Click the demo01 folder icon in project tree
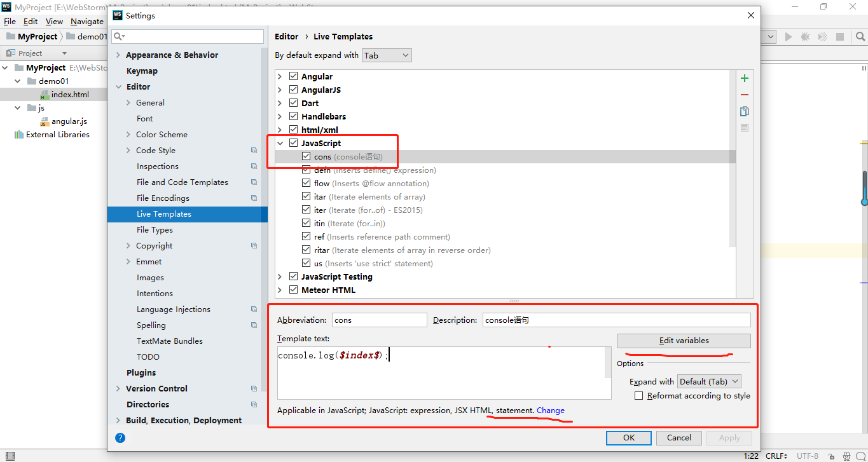 [x=32, y=81]
